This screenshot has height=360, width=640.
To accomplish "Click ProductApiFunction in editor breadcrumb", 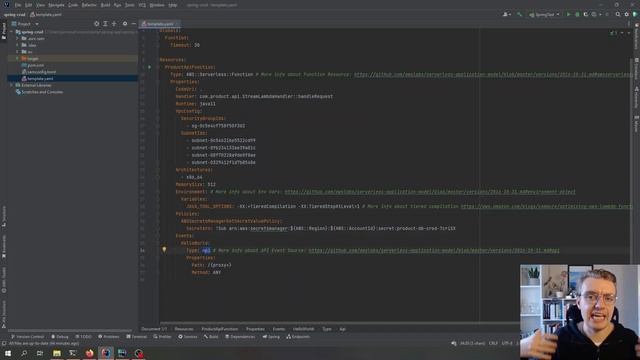I will tap(220, 329).
